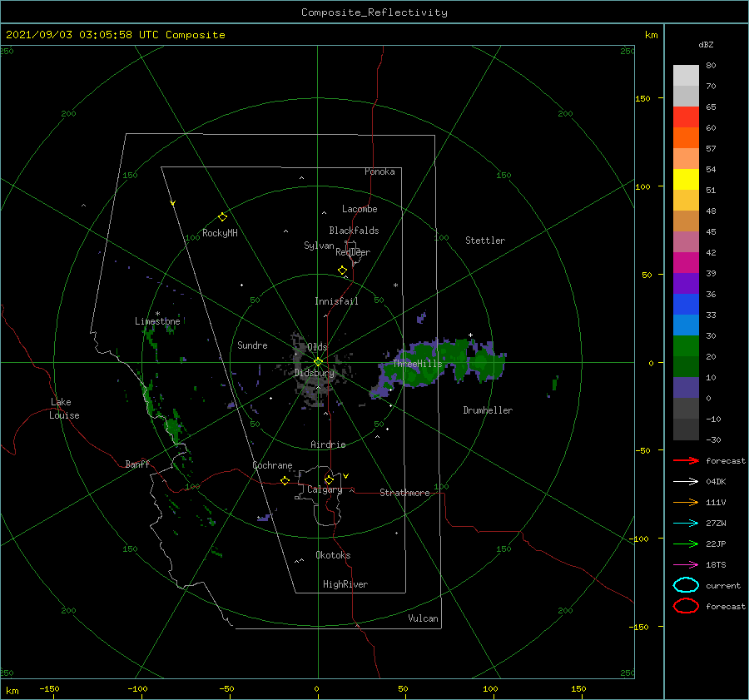This screenshot has height=700, width=749.
Task: Click the Sundre label
Action: point(252,345)
